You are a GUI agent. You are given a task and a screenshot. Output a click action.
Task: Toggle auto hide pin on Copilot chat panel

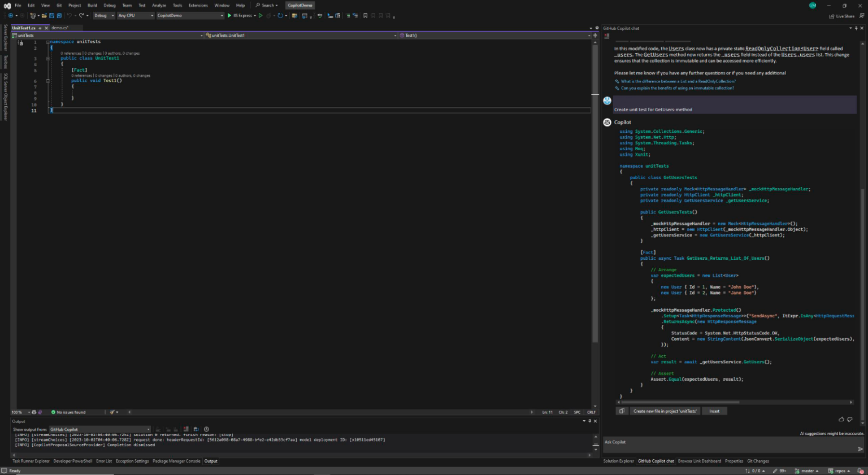click(x=856, y=28)
